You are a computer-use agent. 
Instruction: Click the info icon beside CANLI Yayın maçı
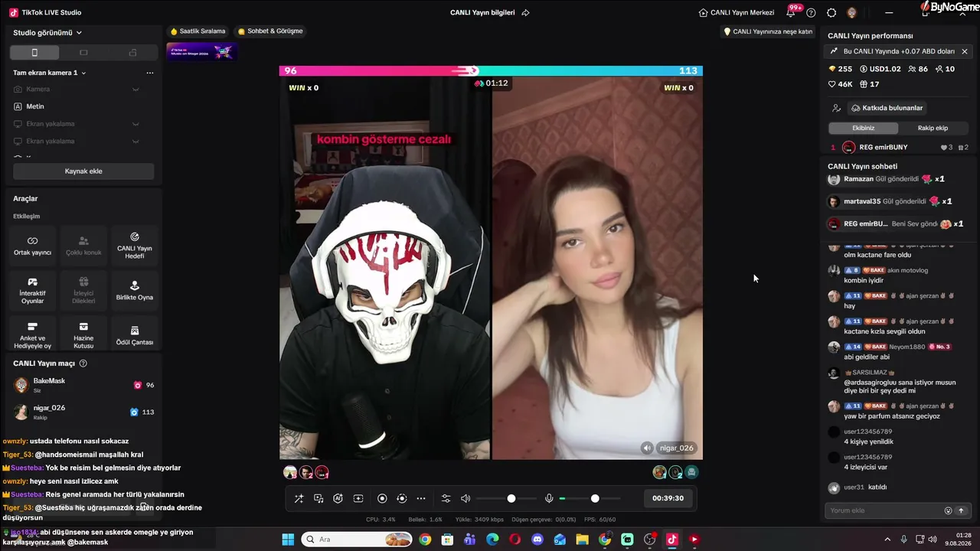tap(83, 364)
